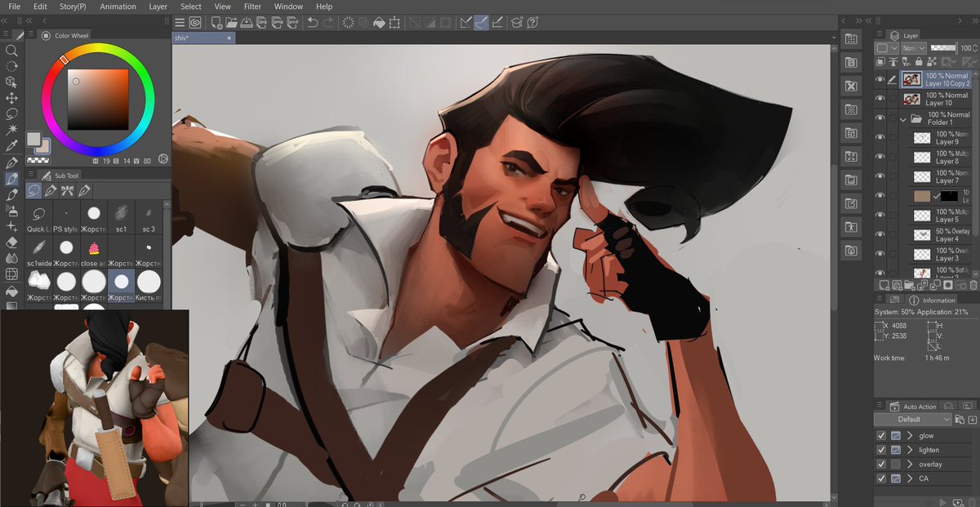
Task: Select the sc 3 brush sub tool
Action: 148,217
